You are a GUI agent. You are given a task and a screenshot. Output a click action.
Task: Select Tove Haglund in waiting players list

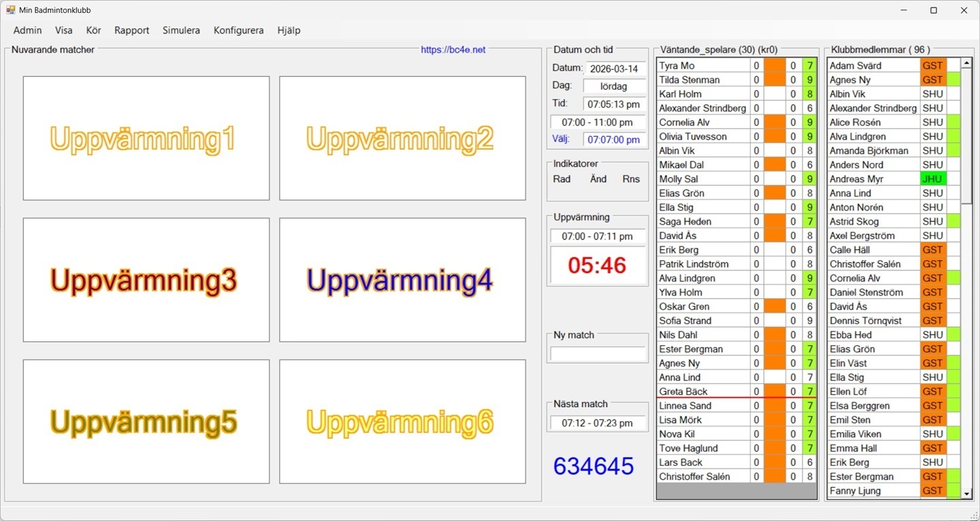[703, 448]
